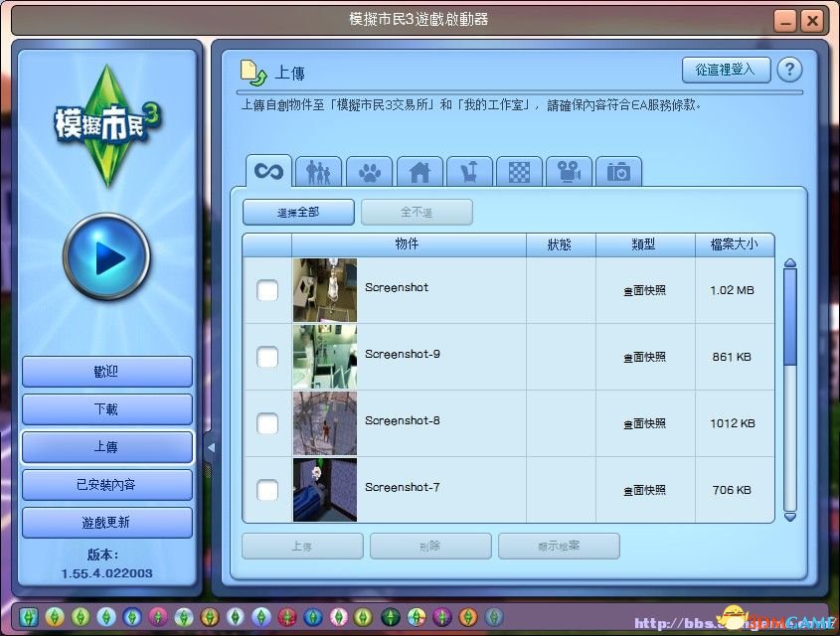The image size is (840, 636).
Task: Switch to the Sims family silhouettes tab
Action: (x=318, y=172)
